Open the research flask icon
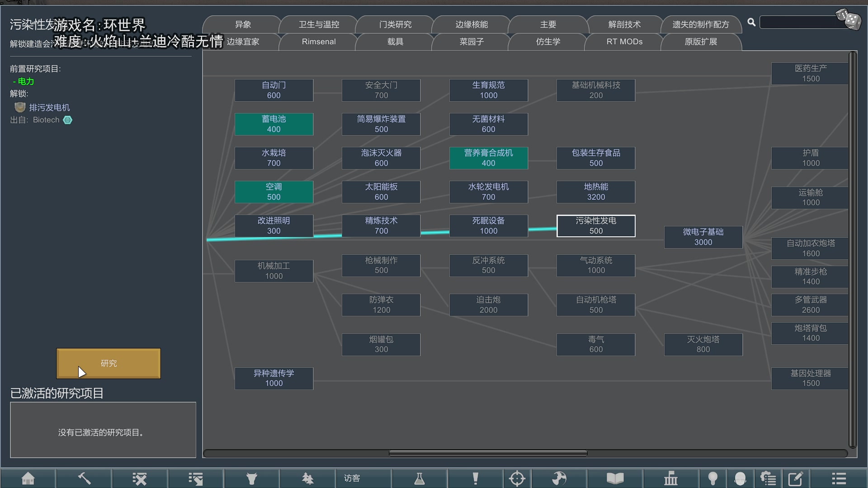The image size is (868, 488). tap(420, 478)
